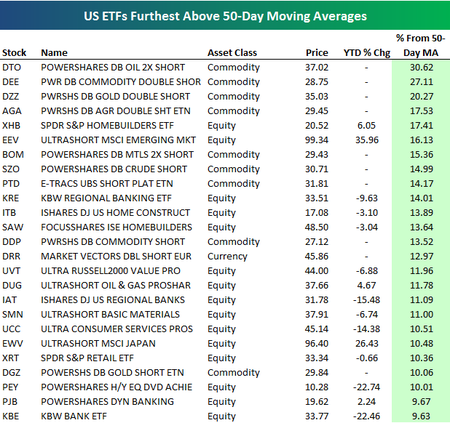Click the UVT ticker symbol
This screenshot has width=450, height=423.
point(11,271)
